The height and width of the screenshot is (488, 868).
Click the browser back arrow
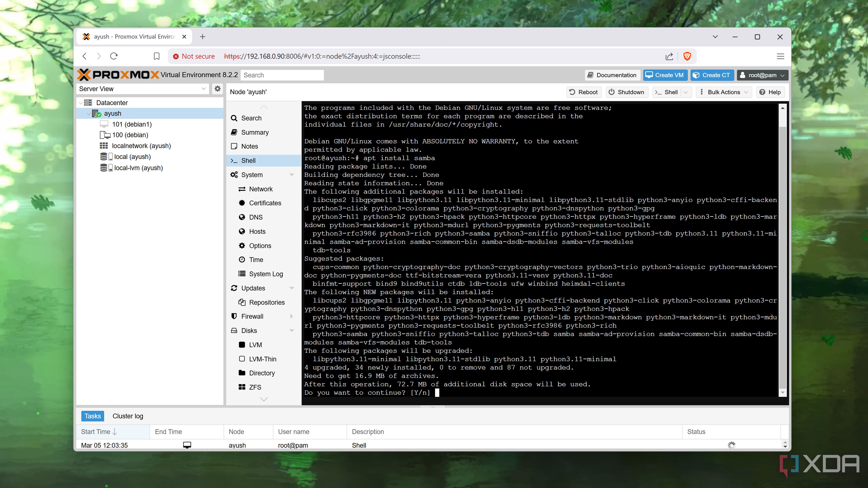[85, 56]
